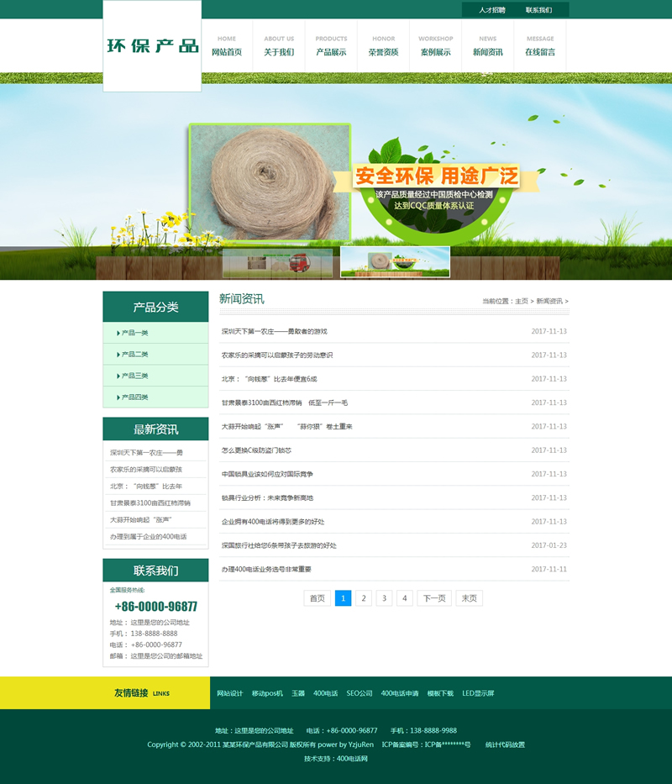
Task: Select 荣誉资质 in the navigation bar
Action: click(x=383, y=52)
